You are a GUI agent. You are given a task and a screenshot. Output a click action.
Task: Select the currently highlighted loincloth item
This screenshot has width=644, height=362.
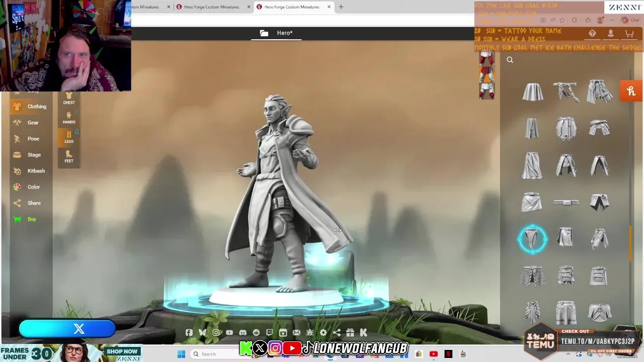click(x=532, y=239)
